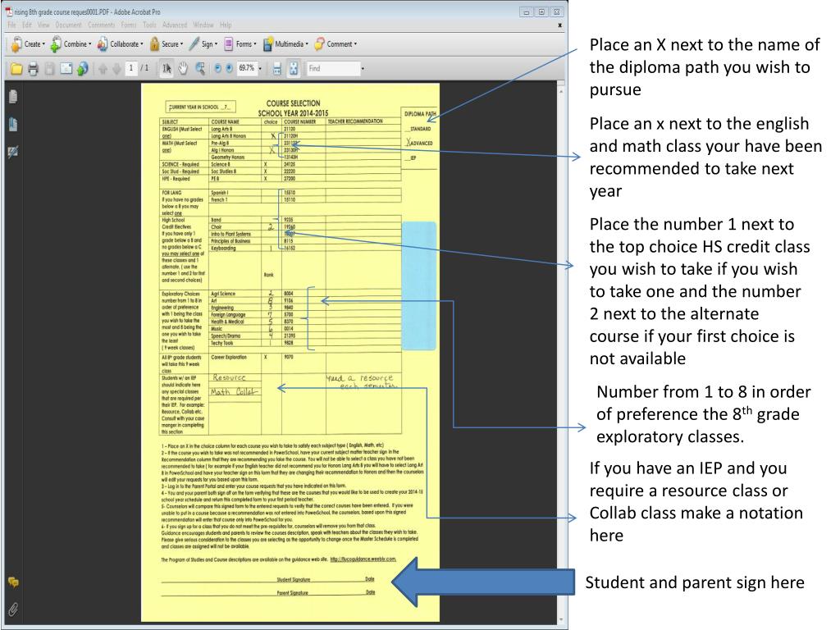Click the handwritten 'Resource' entry
Viewport: 840px width, 630px height.
[229, 377]
